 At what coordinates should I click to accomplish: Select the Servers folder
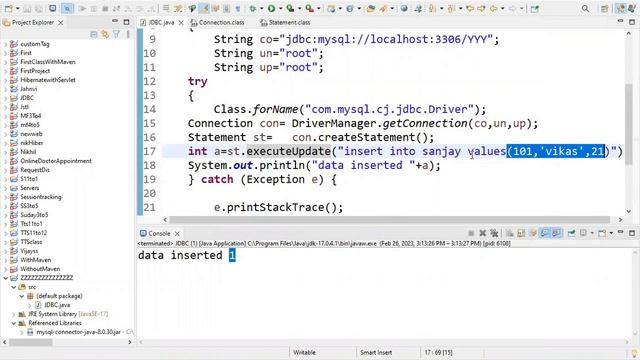29,188
